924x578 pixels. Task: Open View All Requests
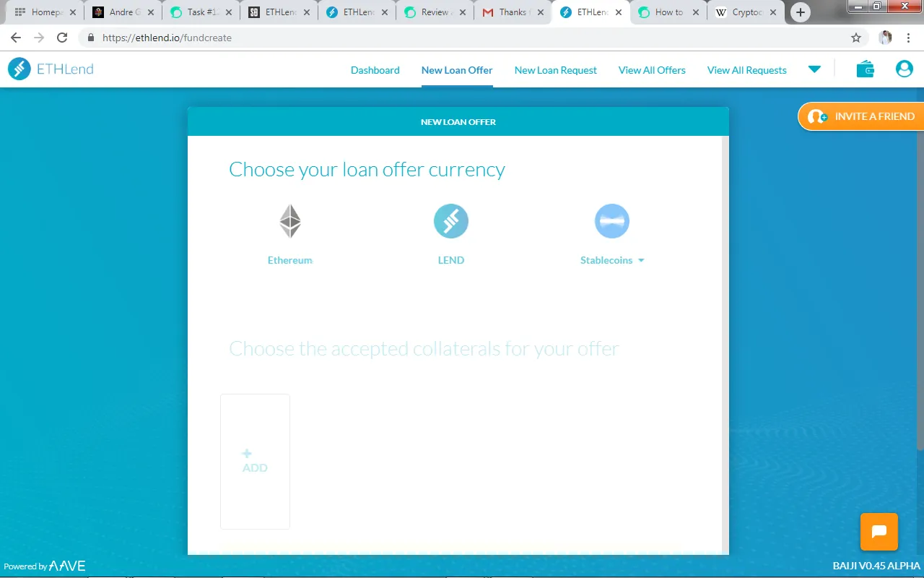[747, 70]
